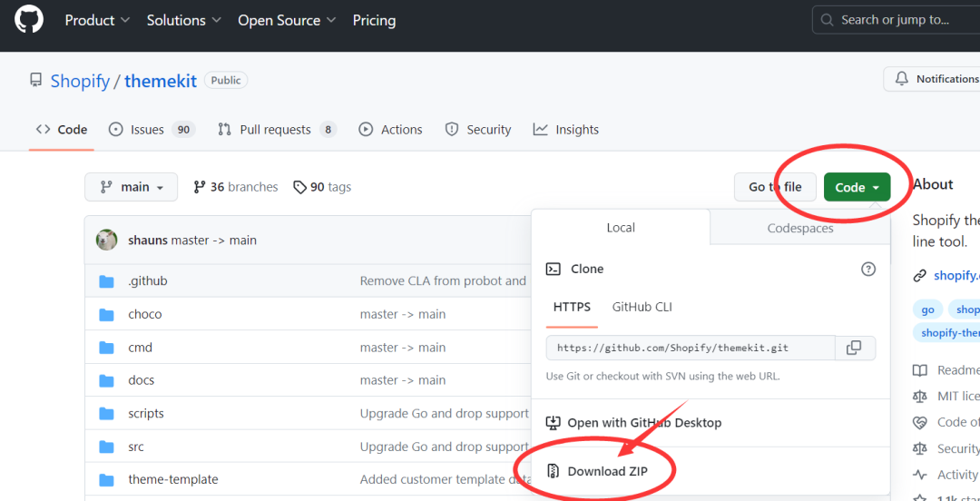Switch to the Code tab
Screen dimensions: 980x501
click(x=62, y=130)
